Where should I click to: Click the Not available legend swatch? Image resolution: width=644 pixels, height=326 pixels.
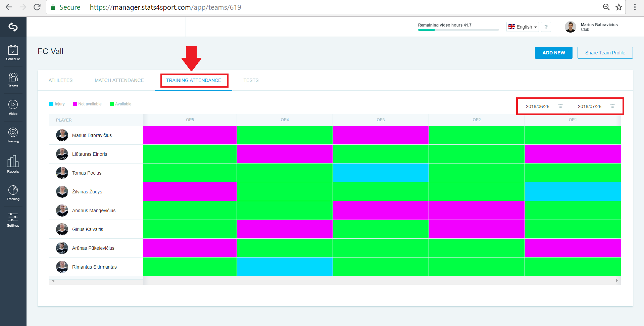click(75, 104)
